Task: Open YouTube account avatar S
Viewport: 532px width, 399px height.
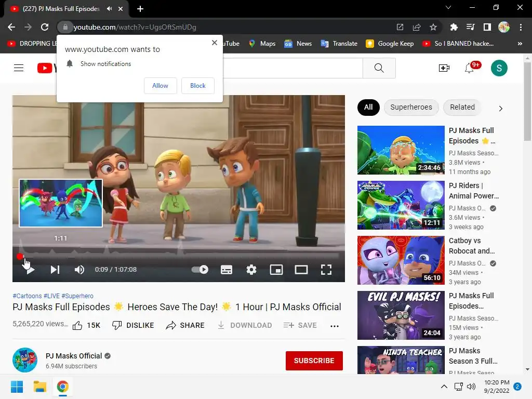Action: (x=499, y=68)
